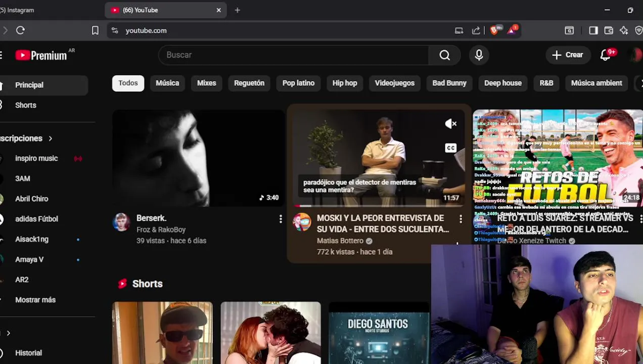Open the Brave wallet icon
This screenshot has height=364, width=643.
pos(609,30)
